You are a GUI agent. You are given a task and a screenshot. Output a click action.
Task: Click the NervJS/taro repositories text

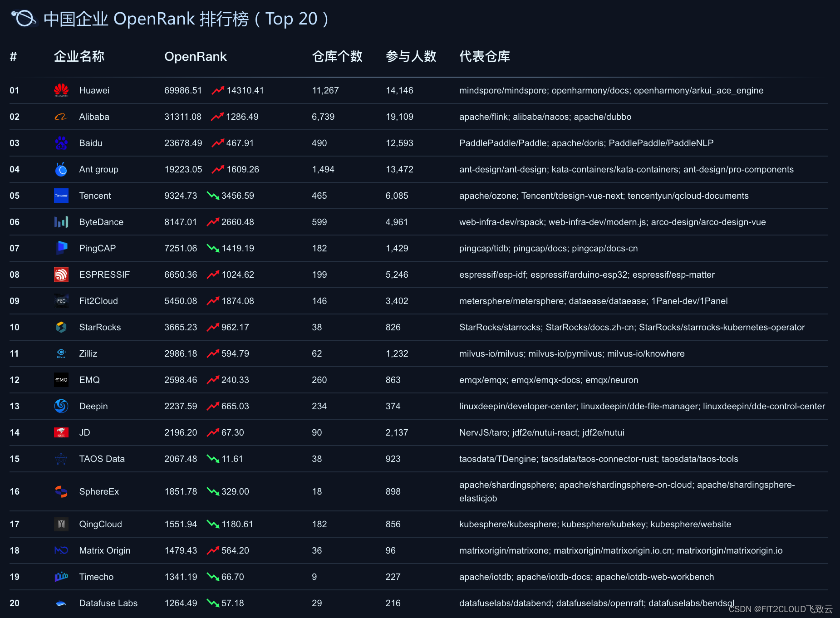(541, 432)
